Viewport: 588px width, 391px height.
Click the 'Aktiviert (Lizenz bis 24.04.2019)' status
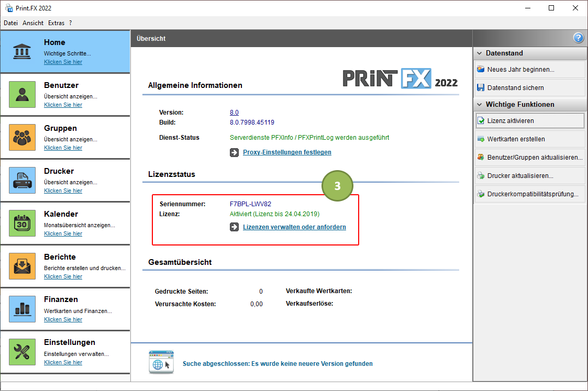pos(275,214)
